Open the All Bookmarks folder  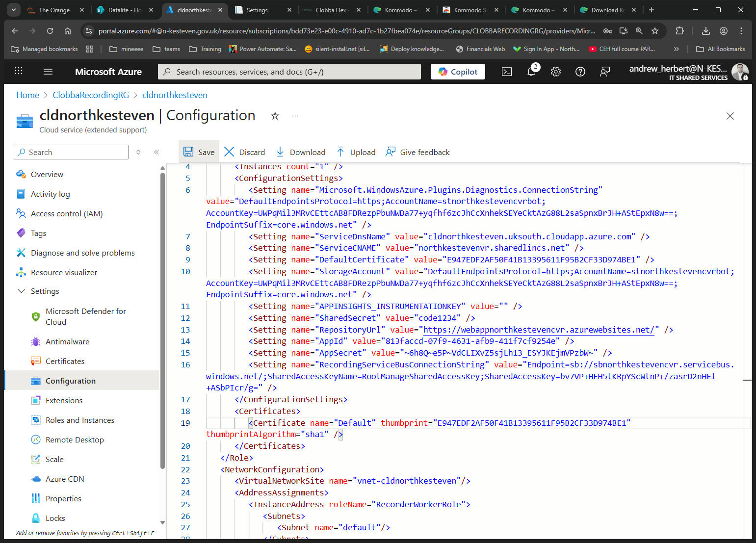720,49
